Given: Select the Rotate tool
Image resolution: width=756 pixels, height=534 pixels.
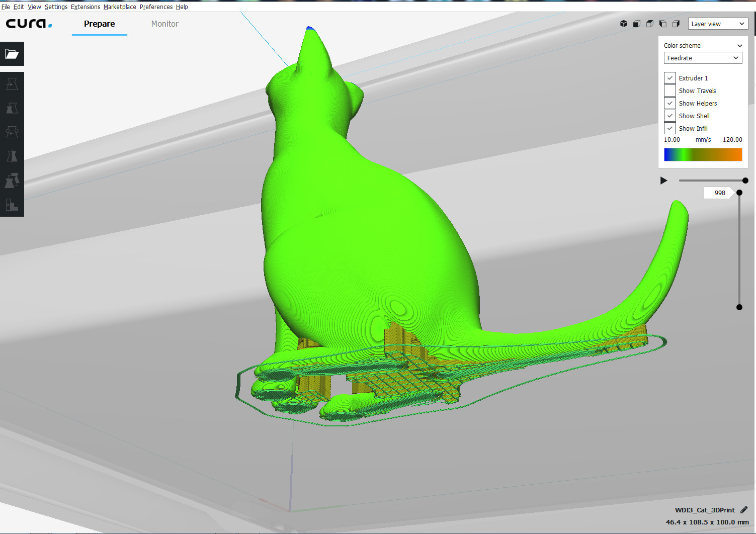Looking at the screenshot, I should tap(12, 132).
